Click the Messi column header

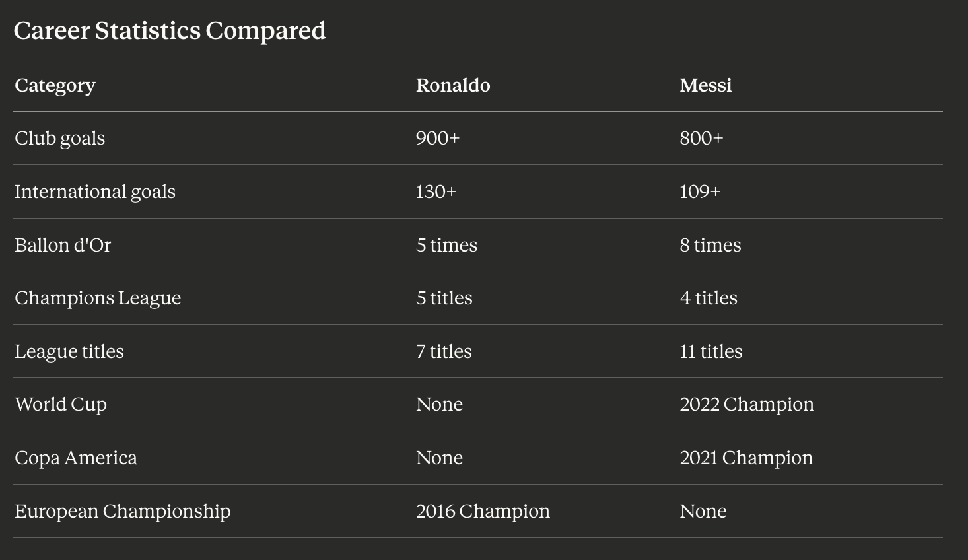(x=705, y=85)
